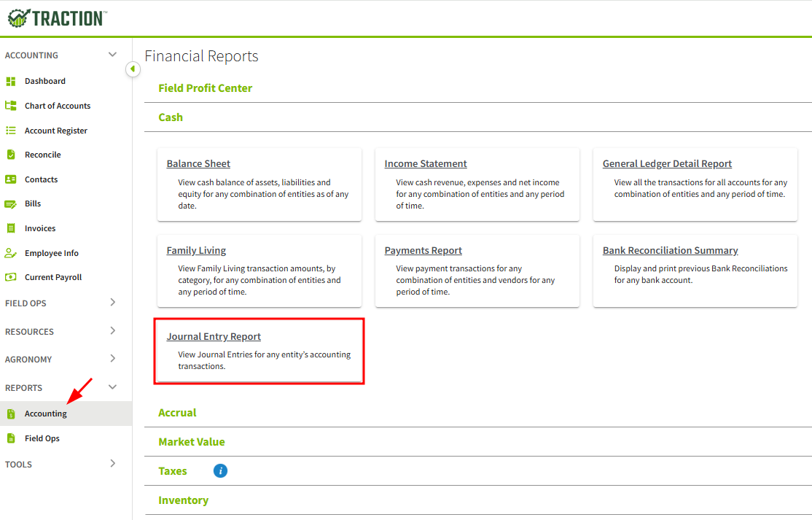The width and height of the screenshot is (812, 520).
Task: Expand the Tools menu section
Action: (x=112, y=464)
